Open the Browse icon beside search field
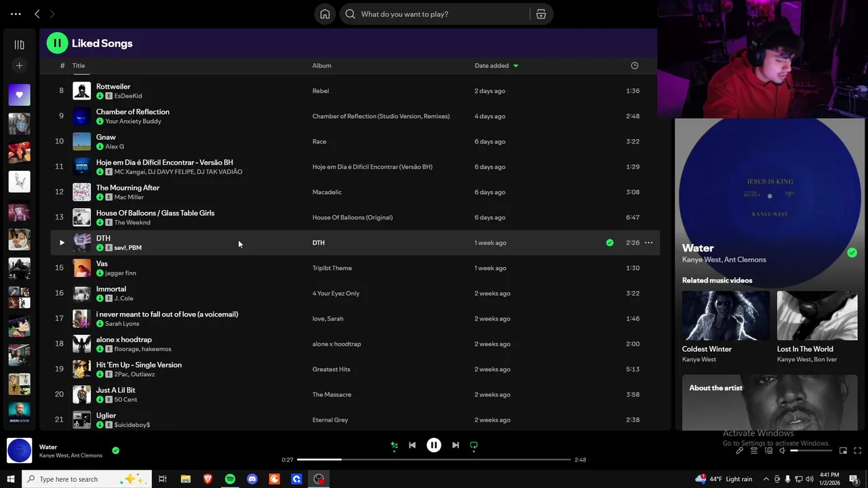 tap(541, 14)
